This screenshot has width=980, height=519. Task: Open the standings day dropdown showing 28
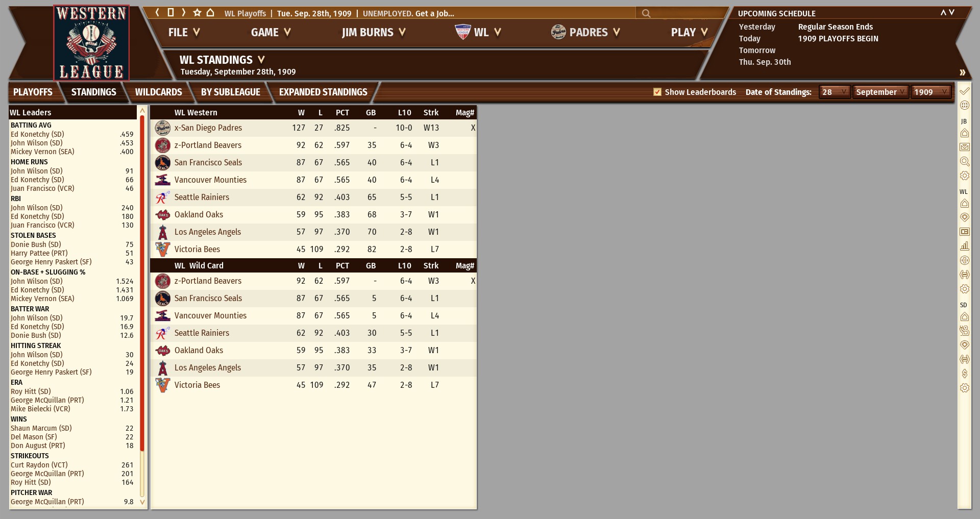[x=835, y=92]
